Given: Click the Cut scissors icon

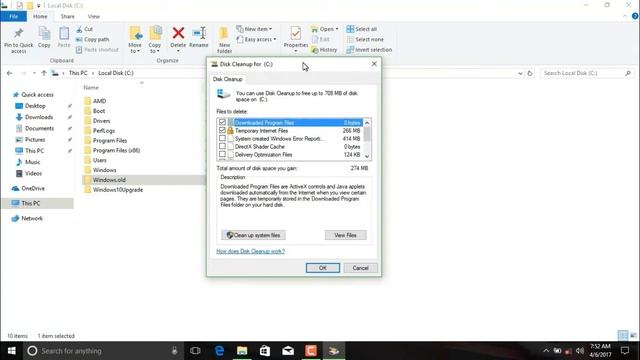Looking at the screenshot, I should pos(79,29).
